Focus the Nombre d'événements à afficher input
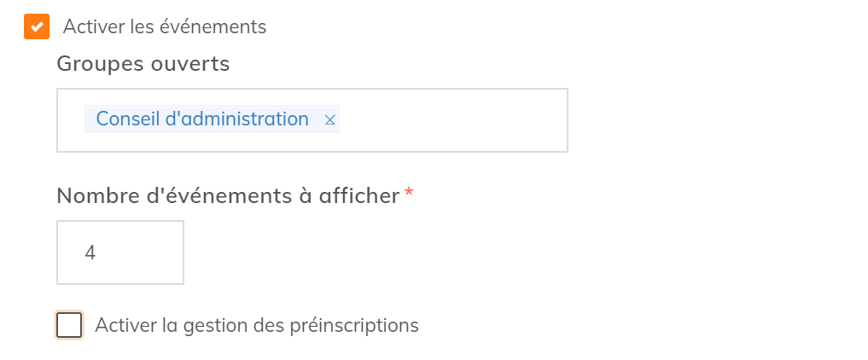 [120, 253]
